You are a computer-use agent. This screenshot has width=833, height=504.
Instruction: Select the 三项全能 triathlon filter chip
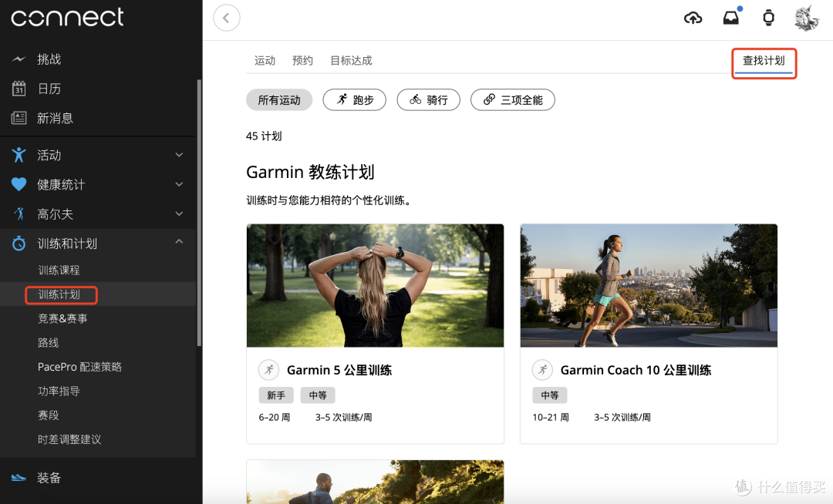click(x=513, y=99)
